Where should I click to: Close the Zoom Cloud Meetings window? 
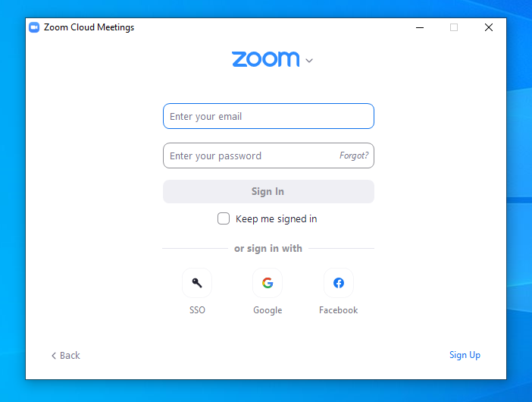pos(489,27)
